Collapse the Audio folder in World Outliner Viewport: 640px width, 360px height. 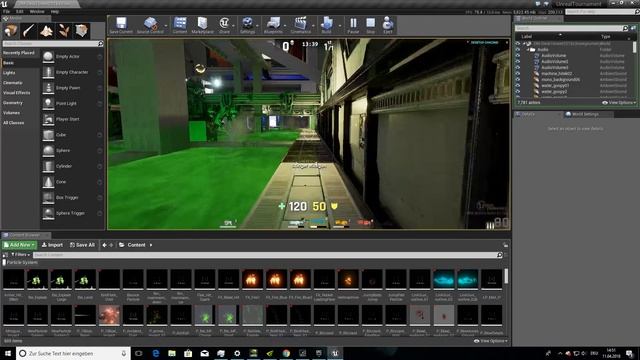click(x=528, y=49)
